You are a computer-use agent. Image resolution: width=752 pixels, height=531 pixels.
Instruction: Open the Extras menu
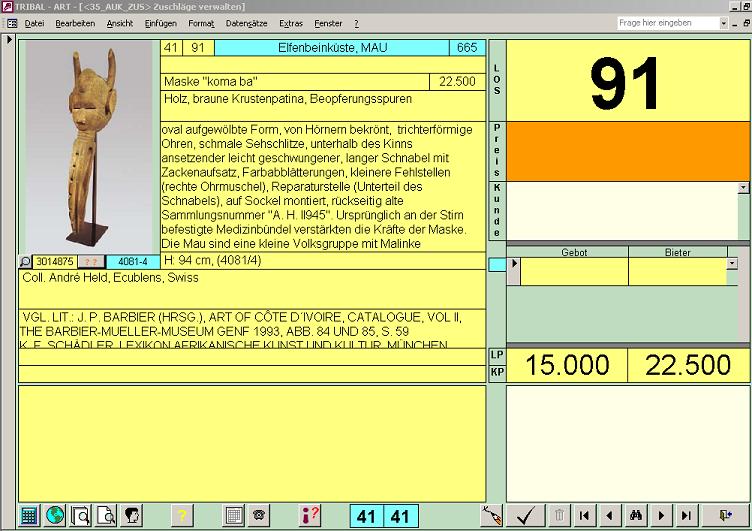click(291, 22)
